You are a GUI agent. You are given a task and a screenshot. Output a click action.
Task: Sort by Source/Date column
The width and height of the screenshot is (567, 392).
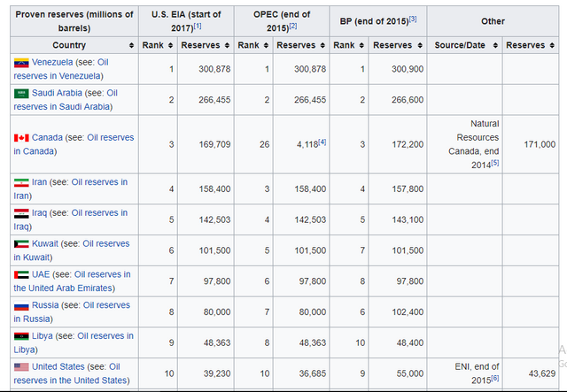click(495, 45)
